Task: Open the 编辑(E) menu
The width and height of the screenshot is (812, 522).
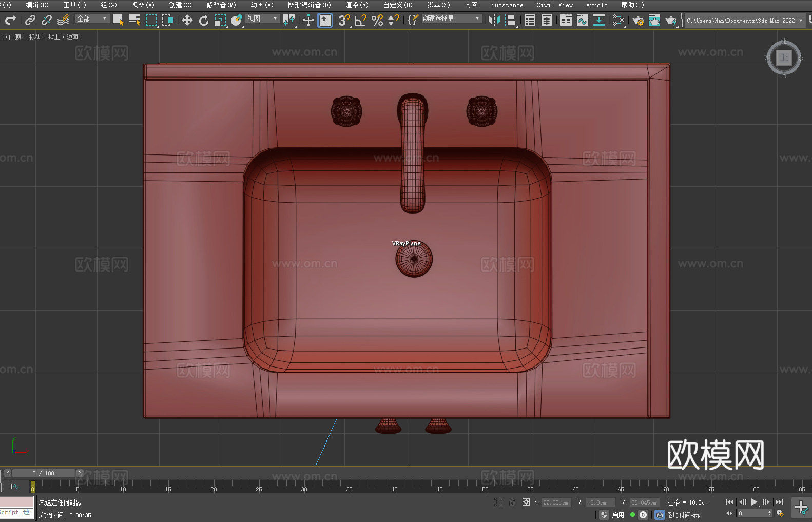Action: point(37,5)
